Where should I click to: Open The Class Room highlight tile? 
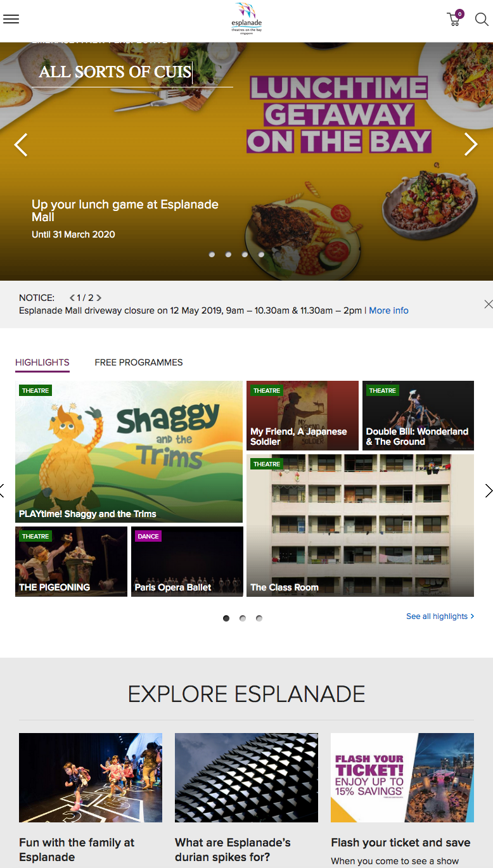[360, 525]
